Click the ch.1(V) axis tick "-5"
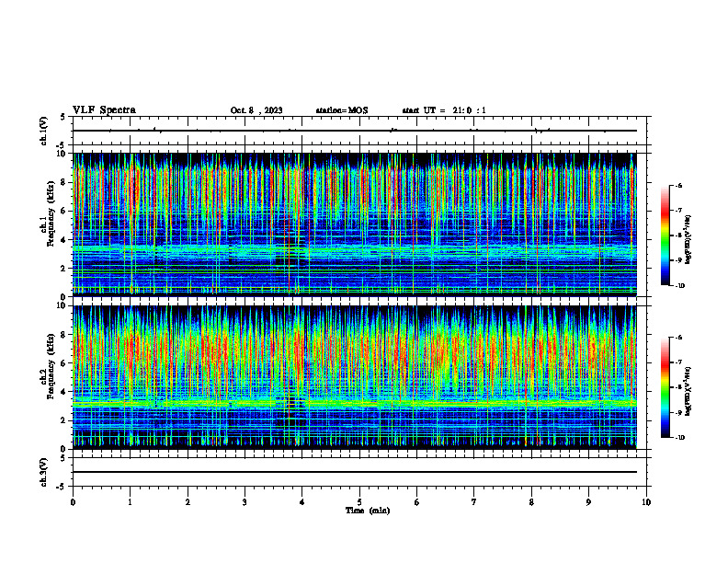Image resolution: width=728 pixels, height=563 pixels. pos(63,145)
